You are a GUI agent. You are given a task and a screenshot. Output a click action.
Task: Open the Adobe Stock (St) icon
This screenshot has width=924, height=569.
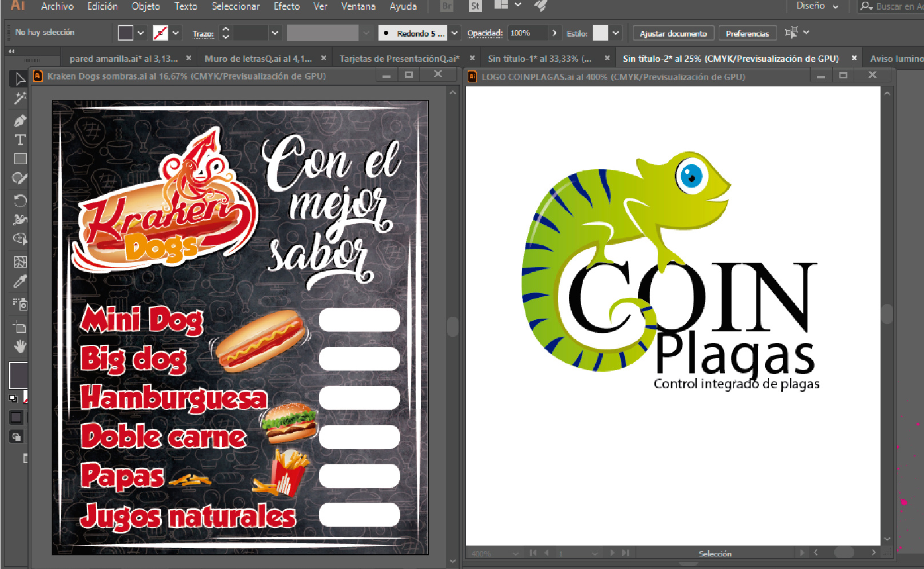[475, 6]
